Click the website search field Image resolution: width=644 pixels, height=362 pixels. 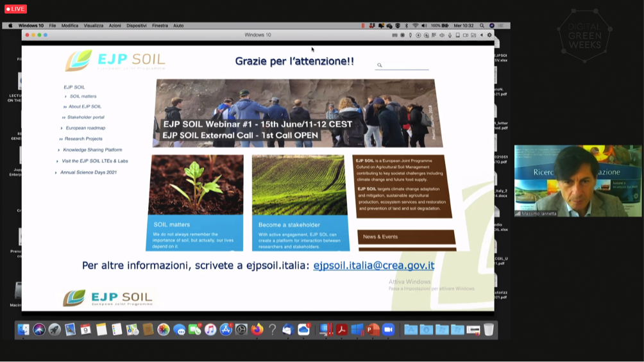(x=402, y=65)
